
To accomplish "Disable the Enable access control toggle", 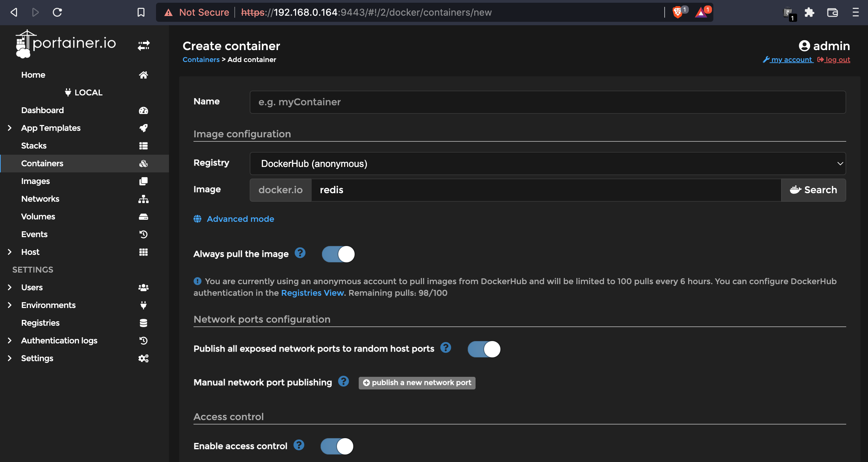I will [338, 446].
